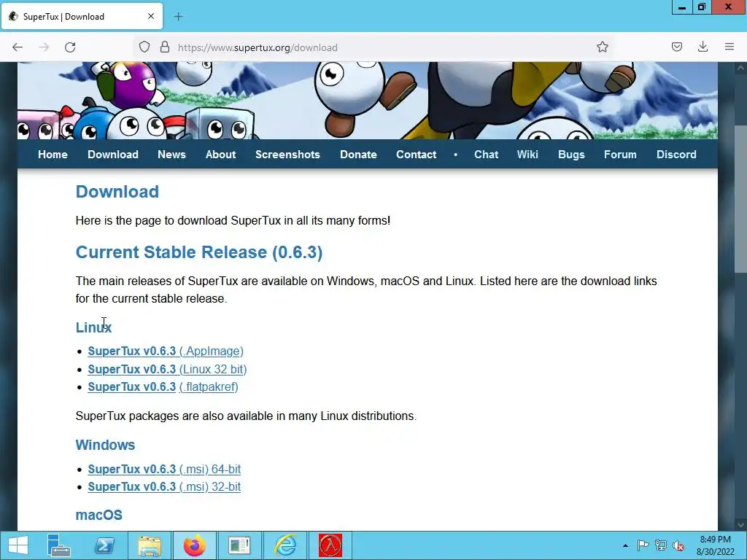Download SuperTux v0.6.3 flatpakref
The height and width of the screenshot is (560, 747).
pyautogui.click(x=163, y=386)
